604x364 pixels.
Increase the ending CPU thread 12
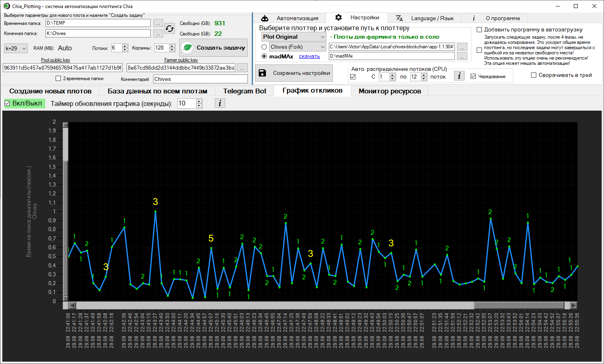click(x=424, y=75)
